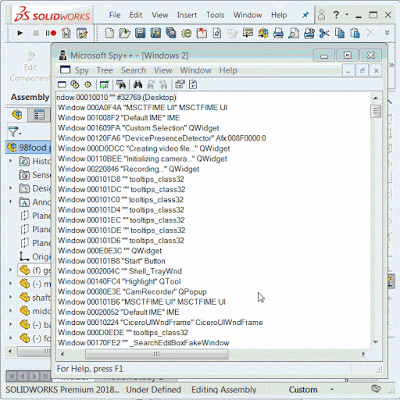Click the Save icon in SolidWorks toolbar
This screenshot has height=400, width=400.
click(x=140, y=33)
